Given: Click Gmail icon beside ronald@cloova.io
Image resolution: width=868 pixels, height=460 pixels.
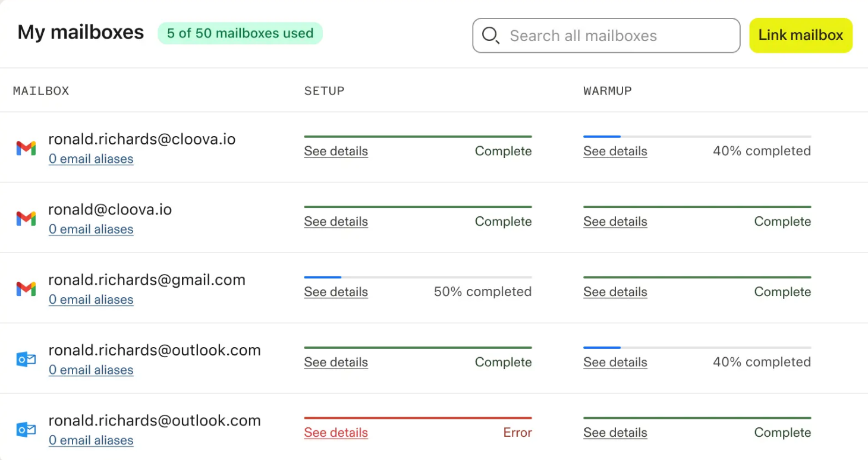Looking at the screenshot, I should [26, 219].
